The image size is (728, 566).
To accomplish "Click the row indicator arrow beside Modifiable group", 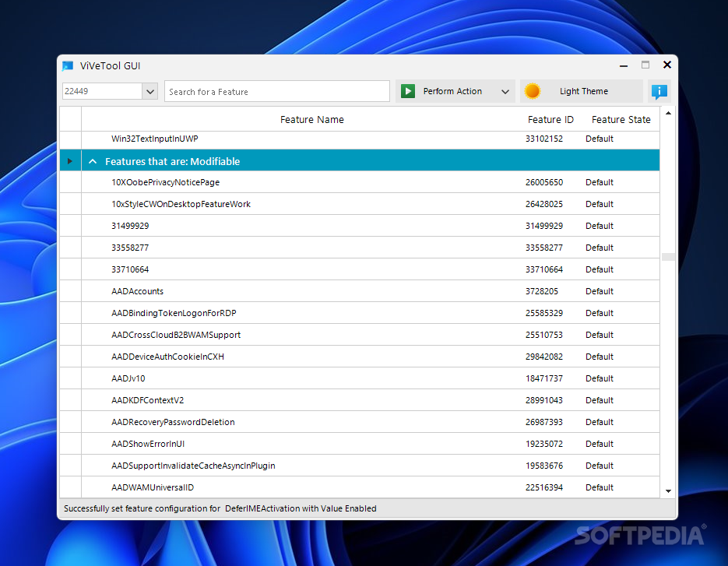I will pyautogui.click(x=70, y=161).
